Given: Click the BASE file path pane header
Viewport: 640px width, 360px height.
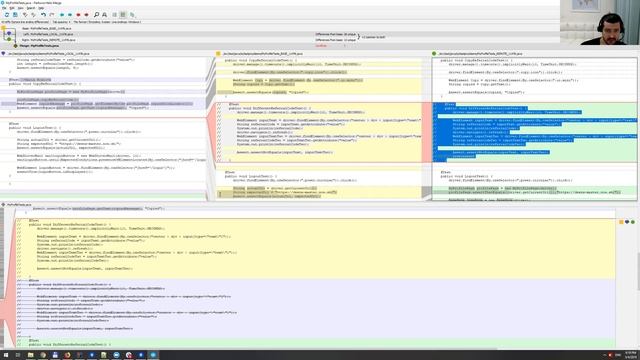Looking at the screenshot, I should tap(263, 53).
